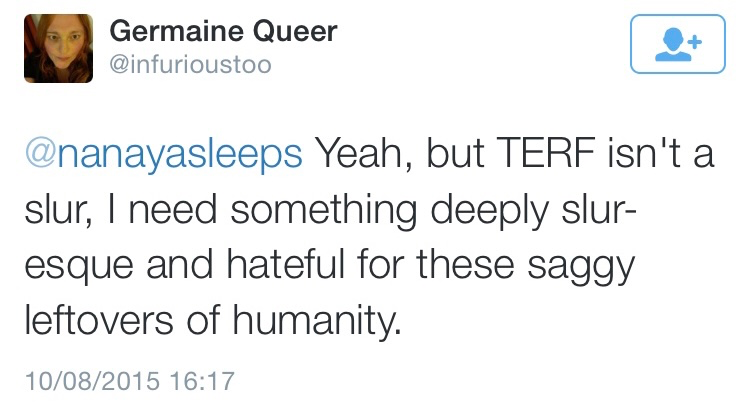Screen dimensions: 740x419
Task: Click the time 16:17 under the tweet
Action: [x=203, y=381]
